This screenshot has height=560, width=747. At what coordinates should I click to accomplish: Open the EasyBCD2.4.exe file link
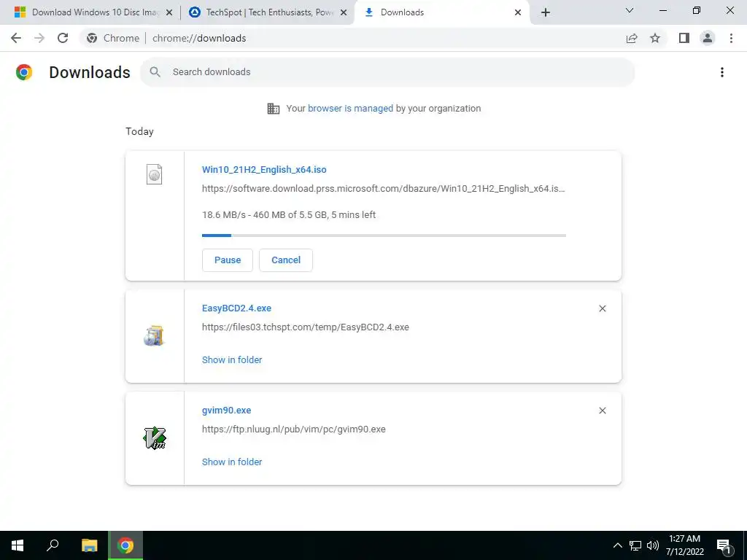click(236, 308)
